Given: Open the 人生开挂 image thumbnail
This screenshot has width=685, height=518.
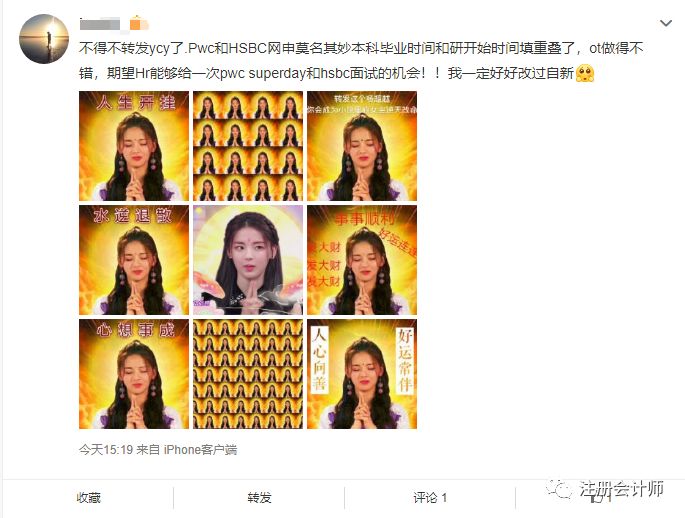Looking at the screenshot, I should point(134,146).
